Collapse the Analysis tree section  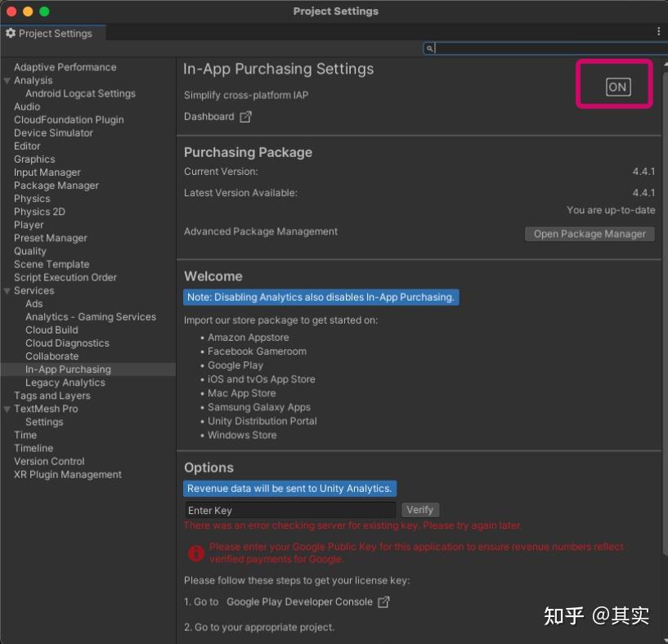7,80
